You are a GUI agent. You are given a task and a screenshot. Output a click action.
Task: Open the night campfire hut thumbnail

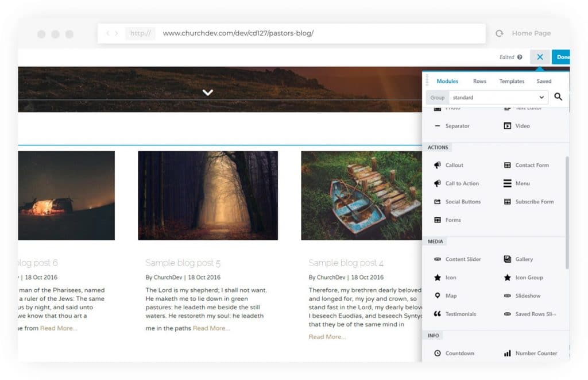pos(67,195)
